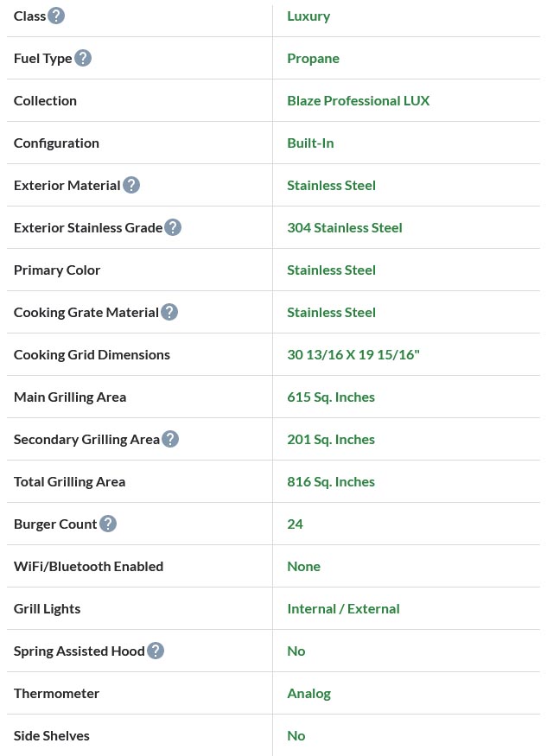Click the Luxury class value
This screenshot has width=547, height=756.
point(308,16)
